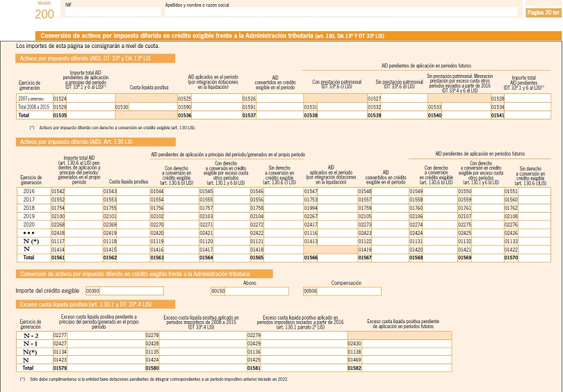Select field 01525 AID aplicados en el periodo
563x392 pixels.
(217, 99)
